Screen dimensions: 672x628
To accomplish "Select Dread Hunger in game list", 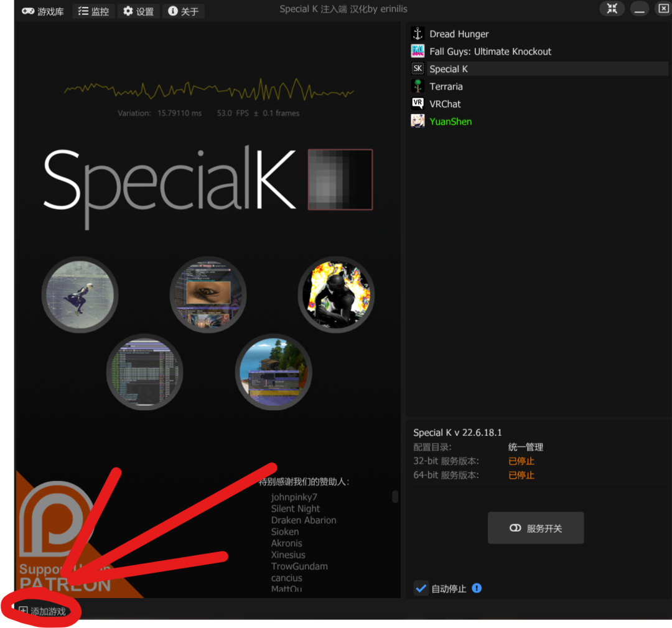I will point(459,34).
